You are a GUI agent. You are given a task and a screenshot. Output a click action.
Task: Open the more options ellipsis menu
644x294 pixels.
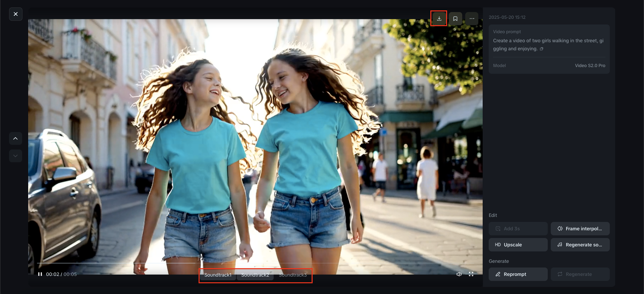point(472,19)
